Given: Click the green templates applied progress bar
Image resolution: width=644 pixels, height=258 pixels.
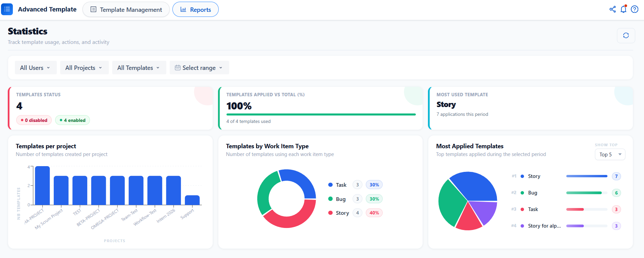Looking at the screenshot, I should click(321, 114).
